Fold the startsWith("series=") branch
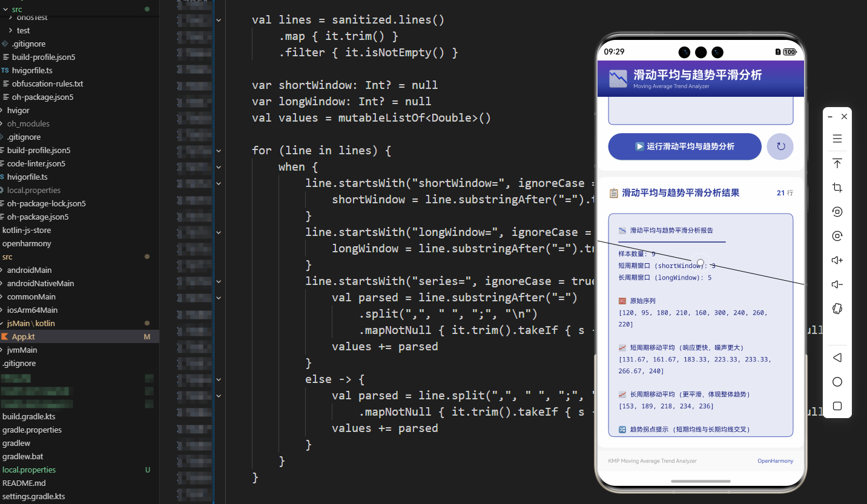Image resolution: width=867 pixels, height=504 pixels. pyautogui.click(x=219, y=281)
